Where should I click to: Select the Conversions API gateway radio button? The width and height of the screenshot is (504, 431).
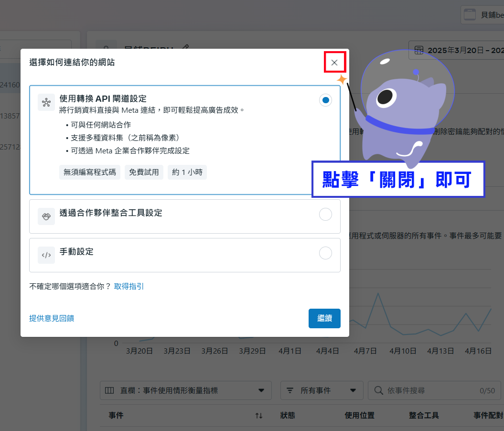pos(325,100)
